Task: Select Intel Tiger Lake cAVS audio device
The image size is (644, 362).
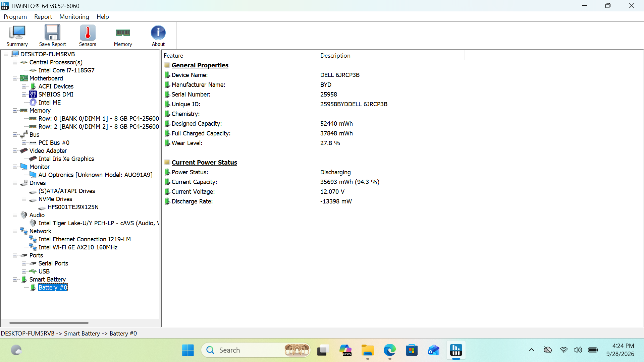Action: [x=99, y=223]
